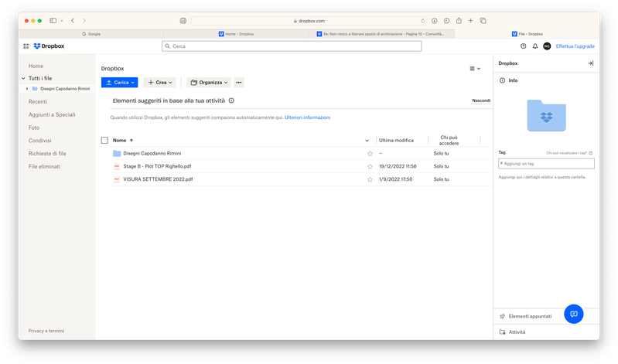Click the Info icon in details panel

tap(502, 80)
